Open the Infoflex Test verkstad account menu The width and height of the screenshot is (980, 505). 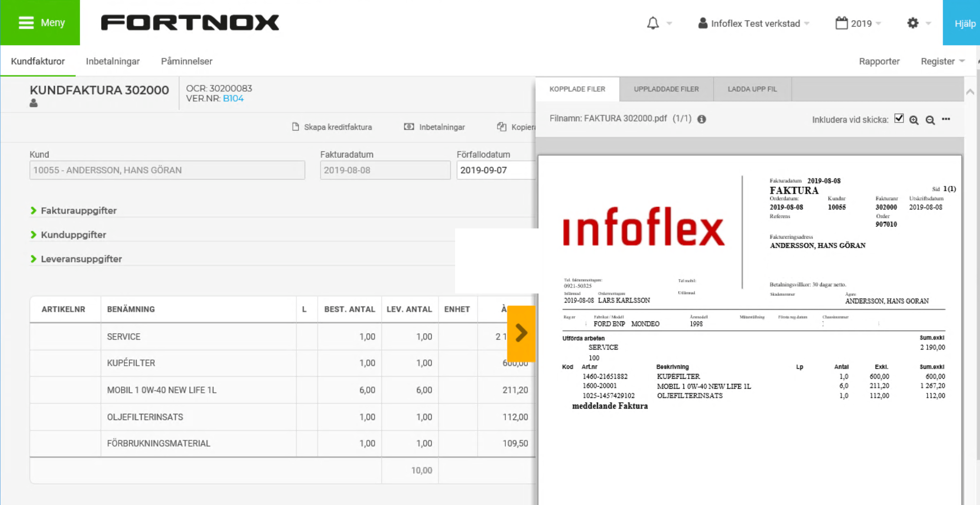pos(755,23)
